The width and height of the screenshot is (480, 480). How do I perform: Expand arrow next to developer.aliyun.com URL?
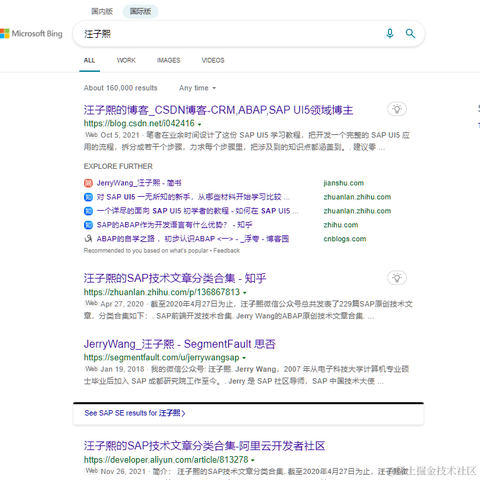[x=253, y=460]
